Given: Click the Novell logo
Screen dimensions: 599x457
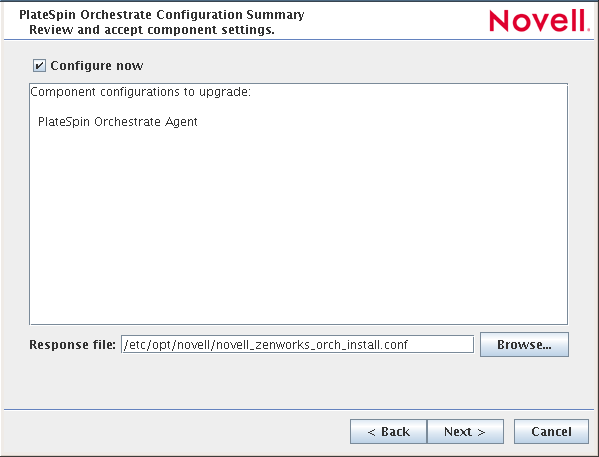Looking at the screenshot, I should [x=539, y=21].
